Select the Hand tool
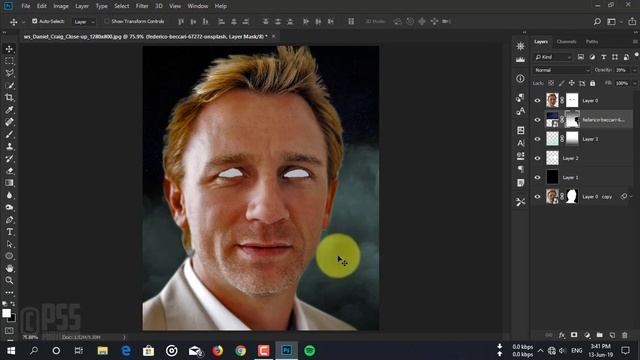Image resolution: width=640 pixels, height=360 pixels. pyautogui.click(x=9, y=268)
